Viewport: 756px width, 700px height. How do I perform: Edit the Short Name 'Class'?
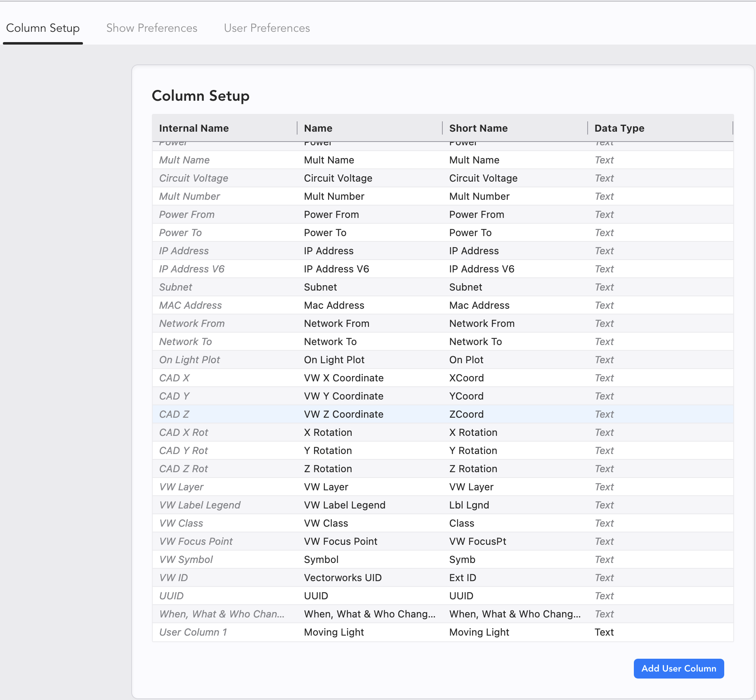(x=462, y=523)
